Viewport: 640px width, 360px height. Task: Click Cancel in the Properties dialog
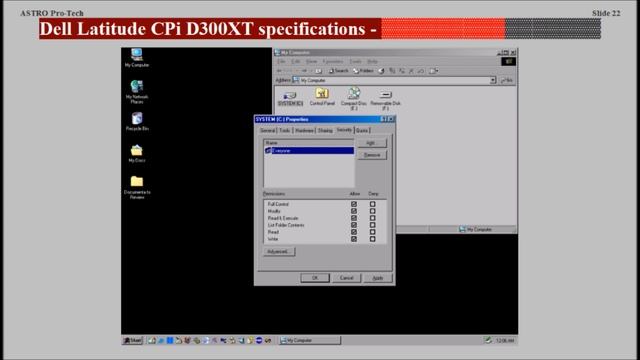point(347,278)
